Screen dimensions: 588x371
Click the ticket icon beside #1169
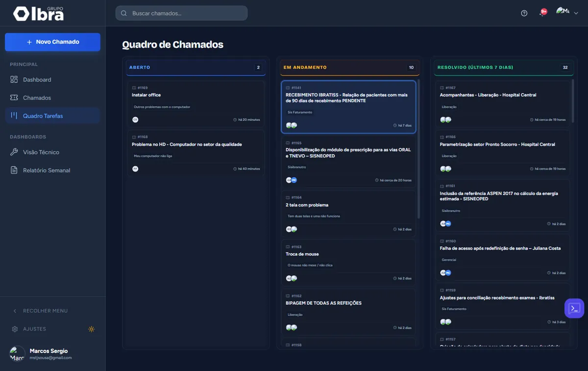point(134,88)
